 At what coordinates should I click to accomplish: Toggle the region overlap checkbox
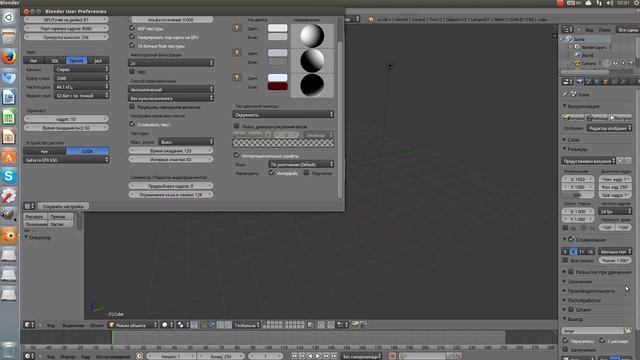click(x=132, y=106)
